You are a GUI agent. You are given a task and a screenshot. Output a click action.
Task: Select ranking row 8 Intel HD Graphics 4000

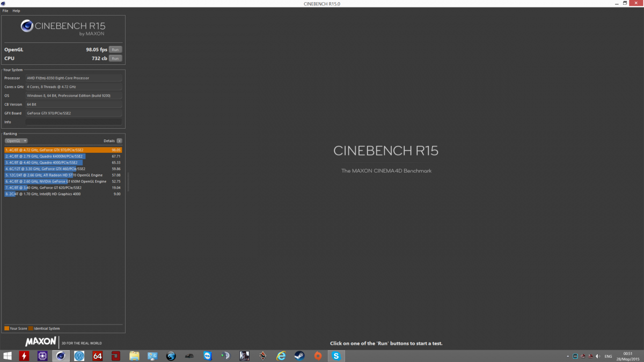(63, 194)
